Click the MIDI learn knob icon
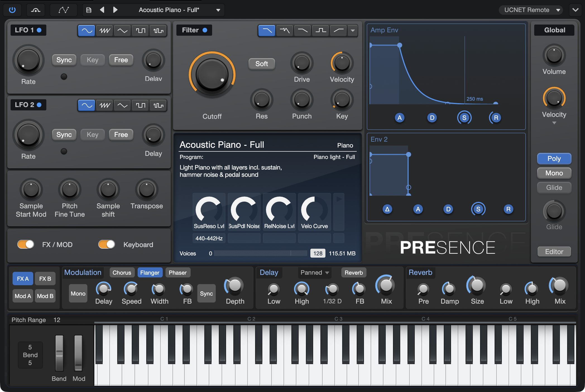This screenshot has width=585, height=392. click(x=36, y=10)
